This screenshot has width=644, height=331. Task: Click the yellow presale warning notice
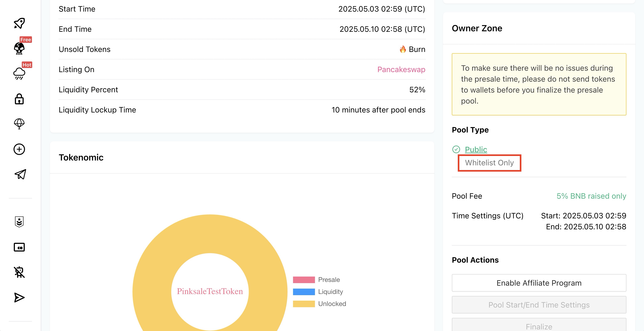[539, 84]
